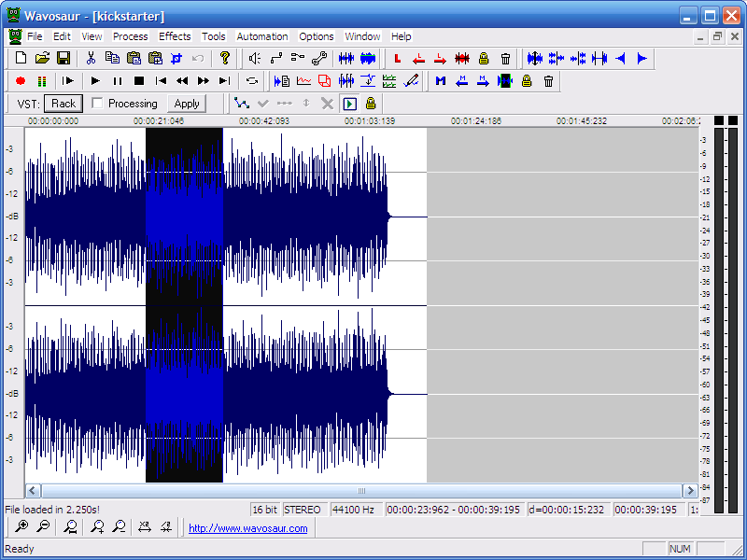Image resolution: width=747 pixels, height=560 pixels.
Task: Jump to the end with the skip-forward button
Action: click(224, 81)
